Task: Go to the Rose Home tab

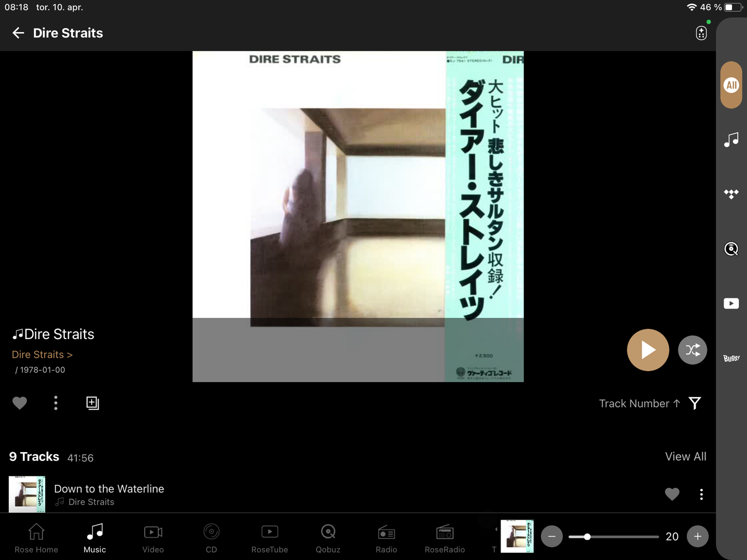Action: pyautogui.click(x=36, y=538)
